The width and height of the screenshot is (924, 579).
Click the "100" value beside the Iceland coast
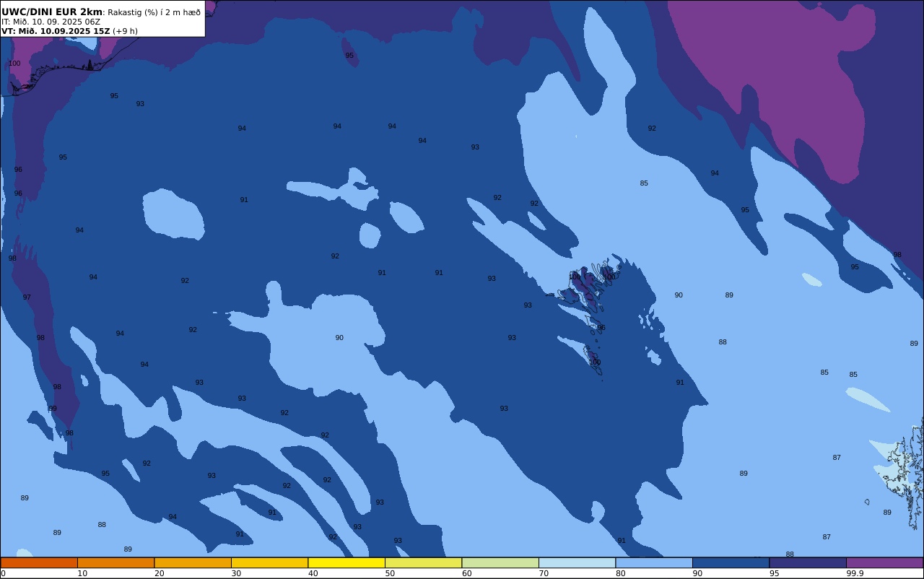coord(14,64)
